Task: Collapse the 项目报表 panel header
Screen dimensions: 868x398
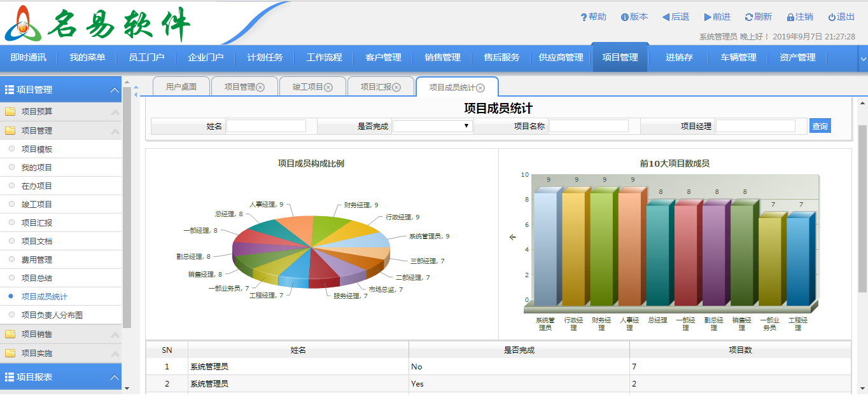Action: (x=115, y=377)
